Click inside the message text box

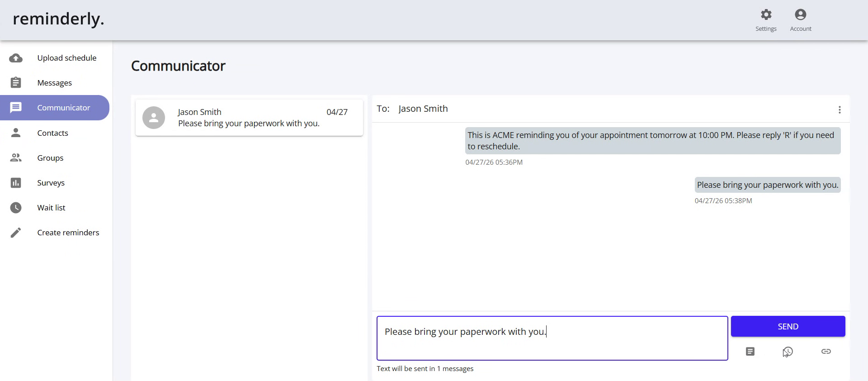point(552,338)
